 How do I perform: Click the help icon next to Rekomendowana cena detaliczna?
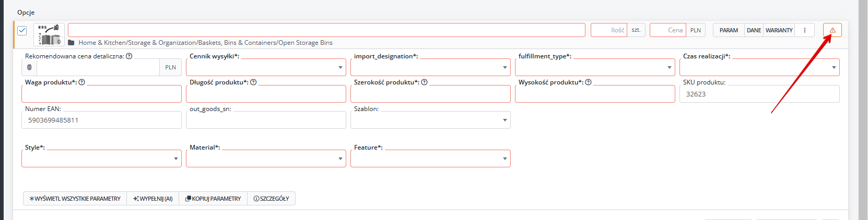coord(129,56)
